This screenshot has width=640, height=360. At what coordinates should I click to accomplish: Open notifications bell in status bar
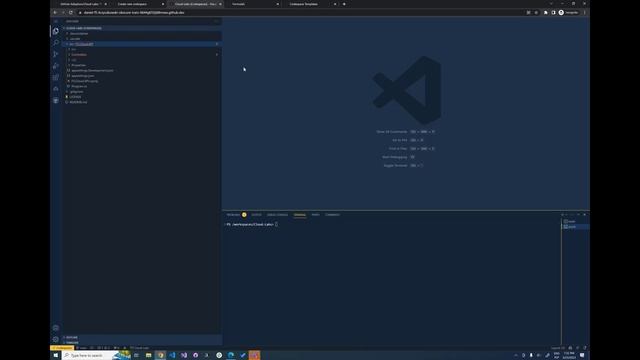(x=584, y=348)
